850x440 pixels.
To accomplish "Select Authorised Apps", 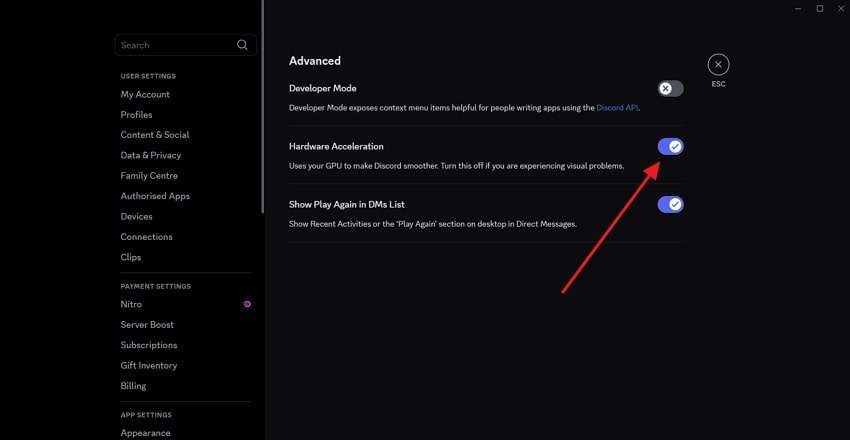I will [x=155, y=196].
